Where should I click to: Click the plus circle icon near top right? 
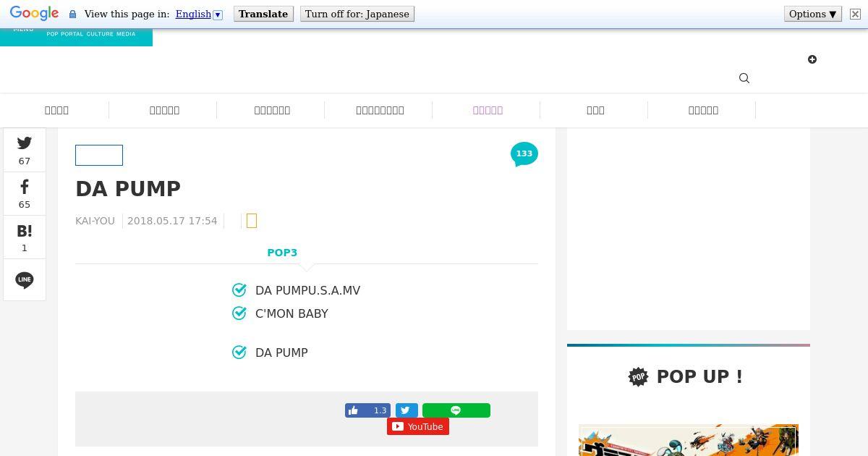[x=812, y=59]
